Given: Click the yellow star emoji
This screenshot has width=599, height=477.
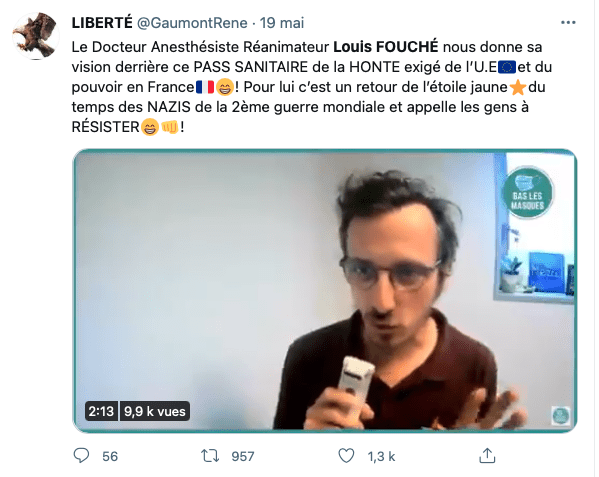Looking at the screenshot, I should point(518,87).
